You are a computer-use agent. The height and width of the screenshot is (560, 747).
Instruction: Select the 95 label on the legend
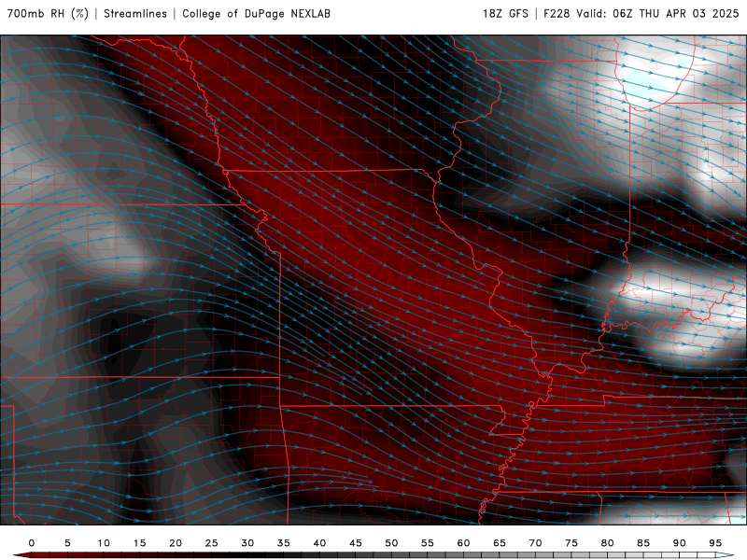[715, 543]
